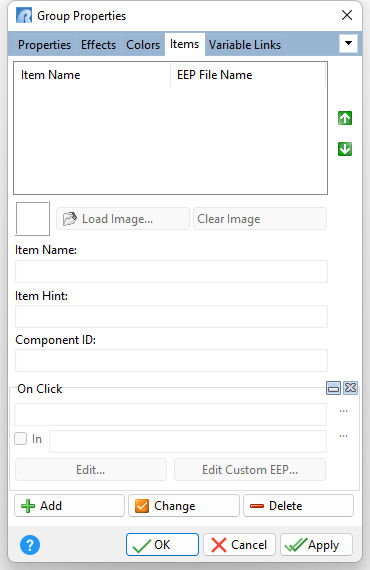Viewport: 370px width, 570px height.
Task: Open the tab overflow dropdown arrow
Action: coord(348,43)
